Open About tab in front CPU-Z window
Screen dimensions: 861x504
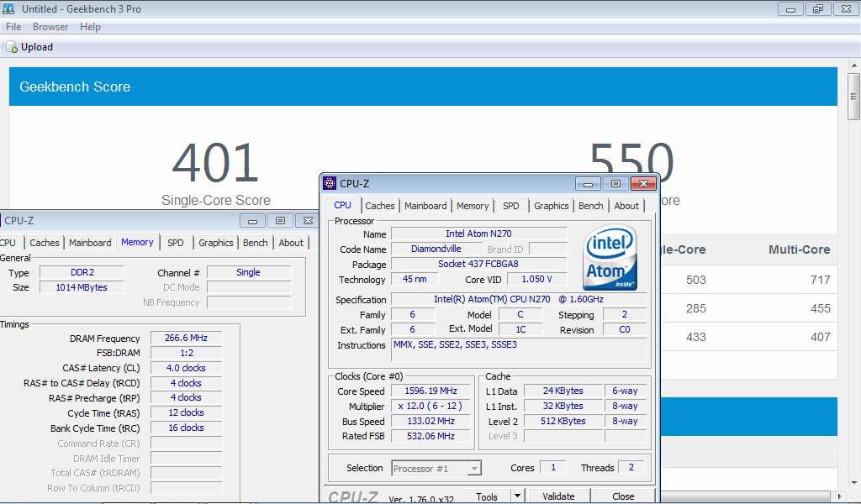tap(626, 206)
